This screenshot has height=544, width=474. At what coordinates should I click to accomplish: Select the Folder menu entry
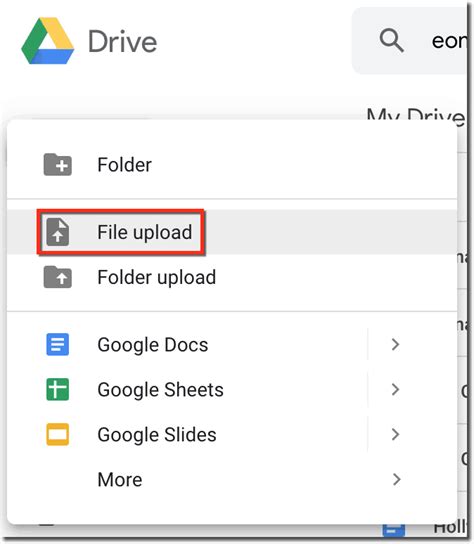click(232, 164)
